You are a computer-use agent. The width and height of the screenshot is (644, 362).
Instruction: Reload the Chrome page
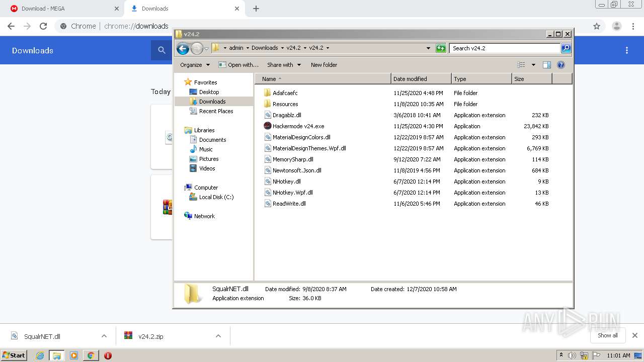43,26
